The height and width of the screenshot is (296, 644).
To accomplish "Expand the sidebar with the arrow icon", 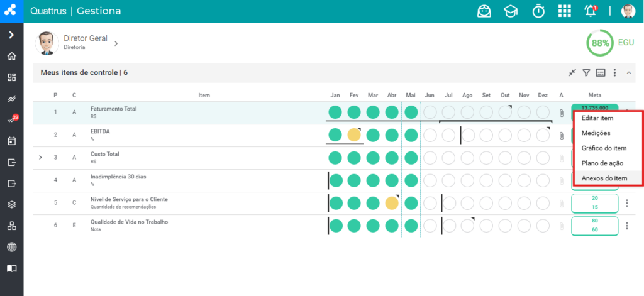I will coord(11,35).
